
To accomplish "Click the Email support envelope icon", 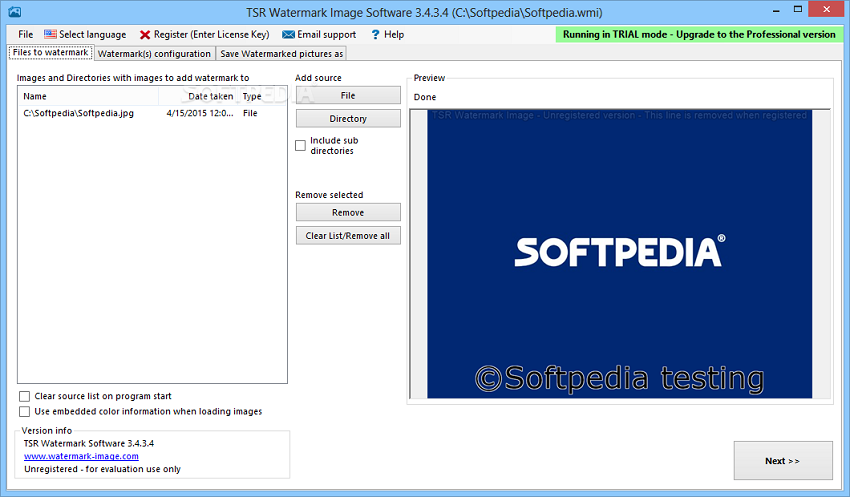I will pyautogui.click(x=288, y=34).
